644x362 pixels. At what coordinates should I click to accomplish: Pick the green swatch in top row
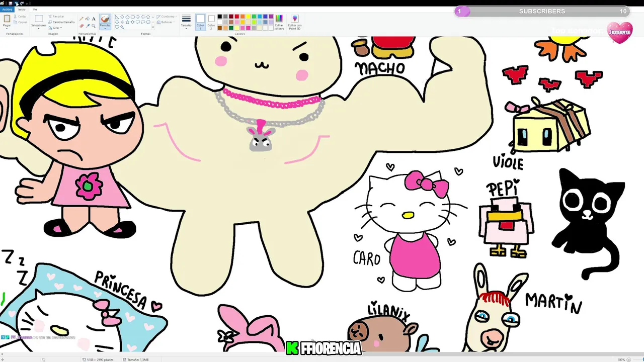(254, 17)
